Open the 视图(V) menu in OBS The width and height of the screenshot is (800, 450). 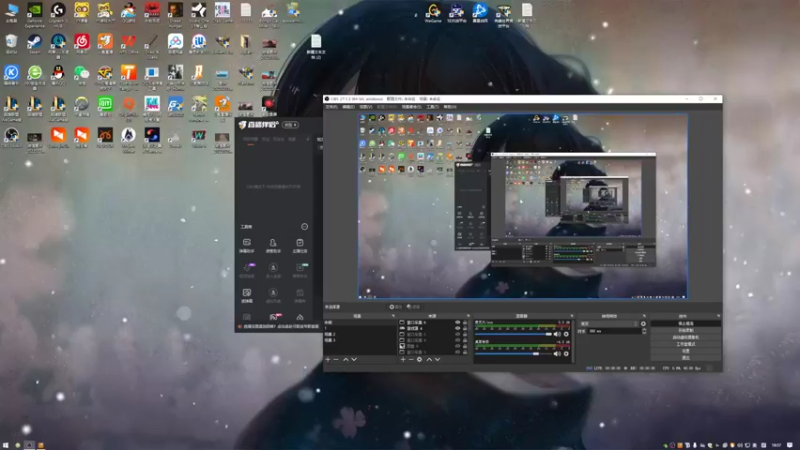tap(366, 107)
